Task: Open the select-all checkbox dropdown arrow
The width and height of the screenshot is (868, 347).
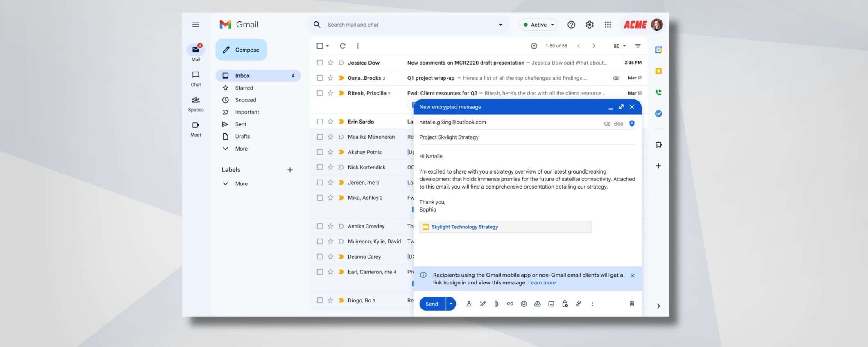Action: click(328, 46)
